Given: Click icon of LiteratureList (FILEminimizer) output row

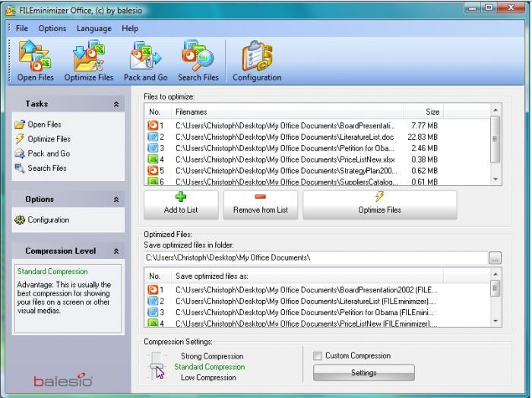Looking at the screenshot, I should pos(153,301).
